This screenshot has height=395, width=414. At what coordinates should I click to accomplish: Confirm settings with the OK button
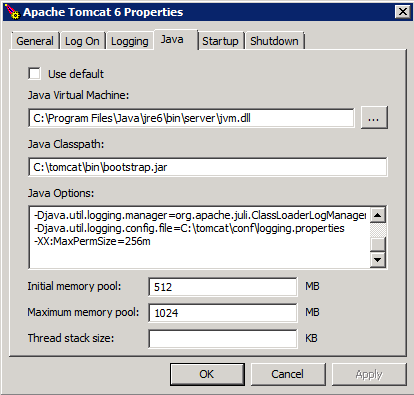coord(207,374)
